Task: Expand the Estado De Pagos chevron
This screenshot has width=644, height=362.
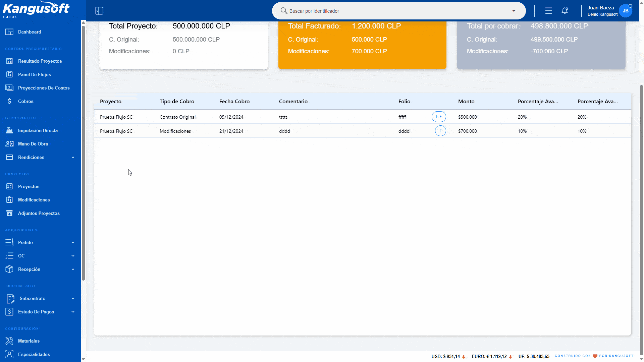Action: tap(73, 312)
